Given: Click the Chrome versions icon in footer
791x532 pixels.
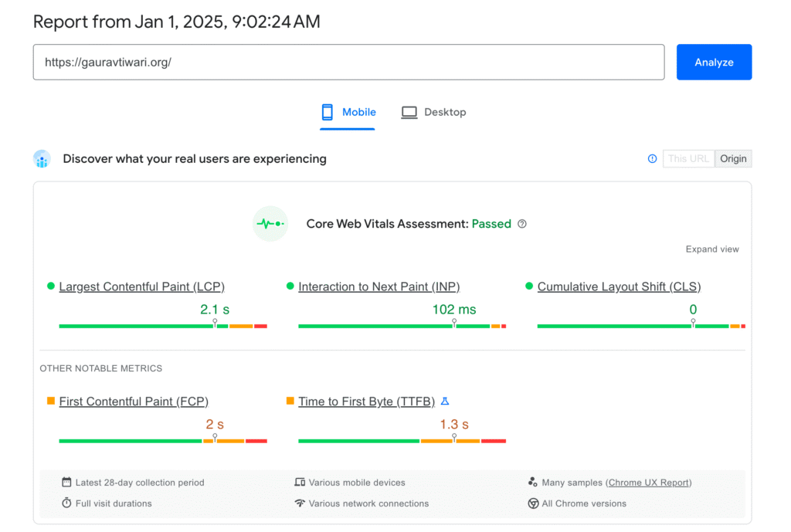Looking at the screenshot, I should (533, 503).
